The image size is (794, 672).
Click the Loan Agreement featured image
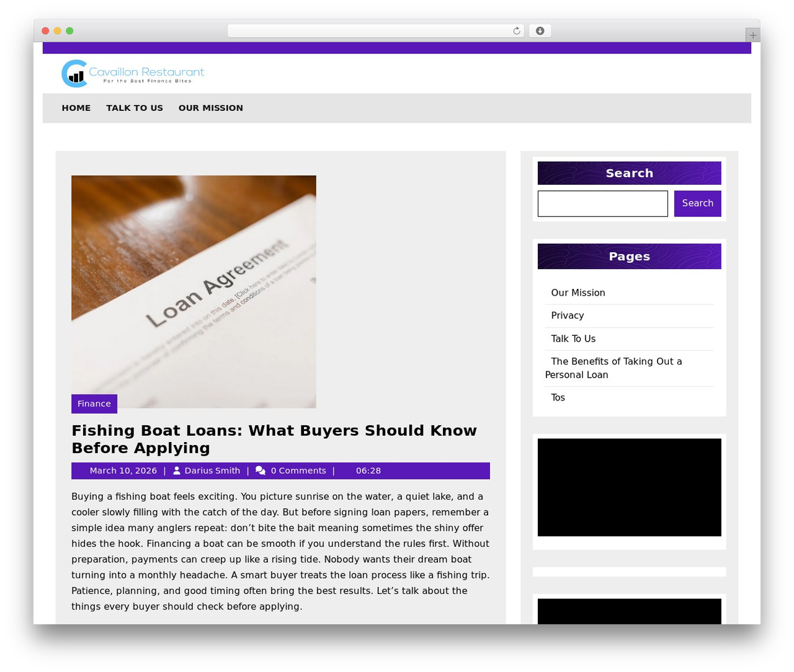(x=194, y=292)
